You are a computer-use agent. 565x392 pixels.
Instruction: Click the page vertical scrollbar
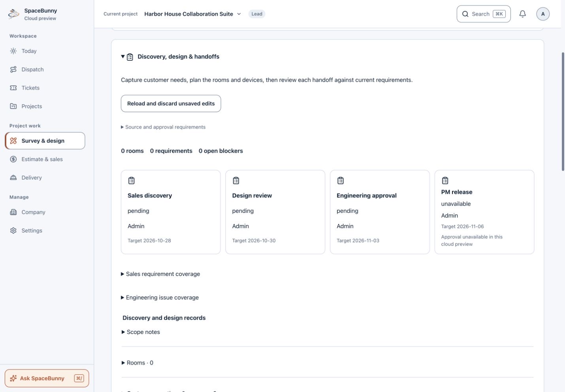563,111
